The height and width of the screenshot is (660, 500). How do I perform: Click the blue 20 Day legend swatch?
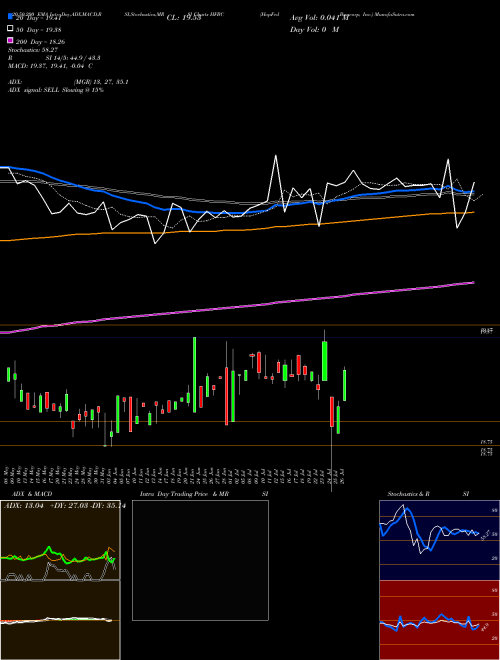pos(10,17)
